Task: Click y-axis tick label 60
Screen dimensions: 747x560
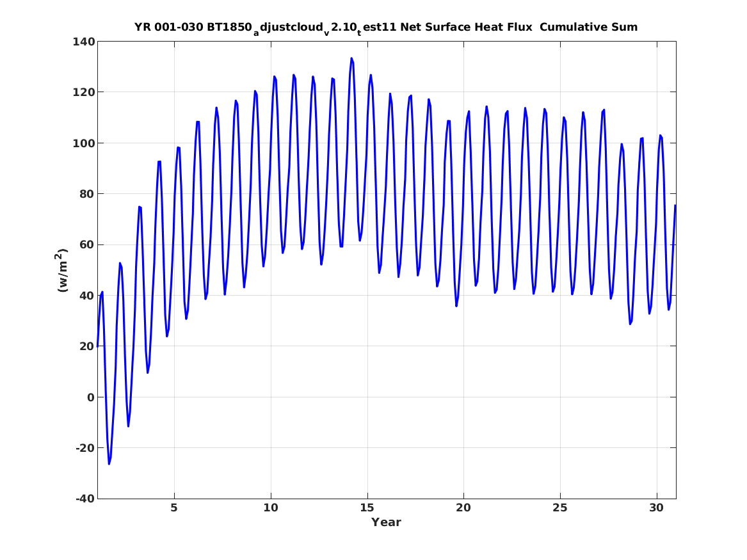Action: pyautogui.click(x=87, y=244)
